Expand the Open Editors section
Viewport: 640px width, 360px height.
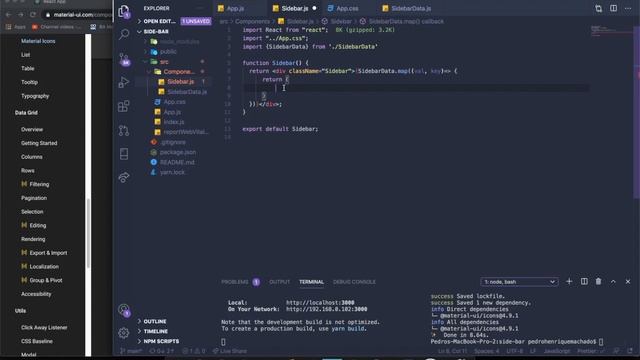[x=175, y=21]
